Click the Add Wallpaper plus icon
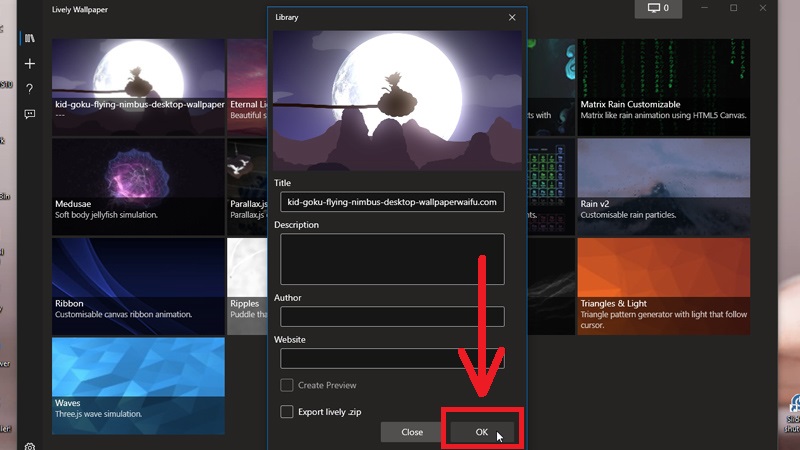 click(x=30, y=64)
